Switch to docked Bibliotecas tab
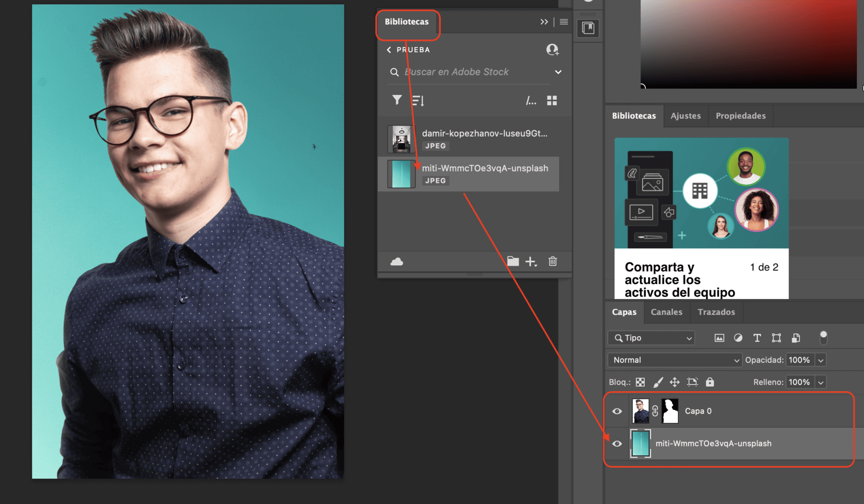The width and height of the screenshot is (864, 504). (634, 116)
